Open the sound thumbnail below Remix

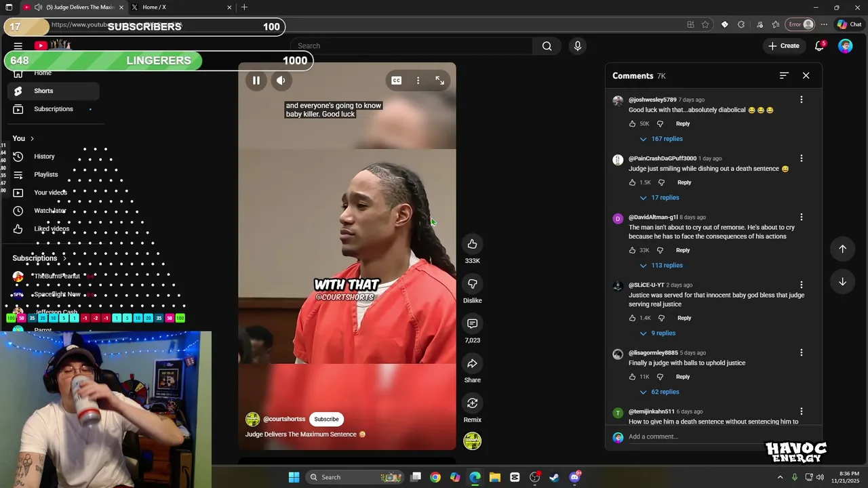[x=473, y=441]
